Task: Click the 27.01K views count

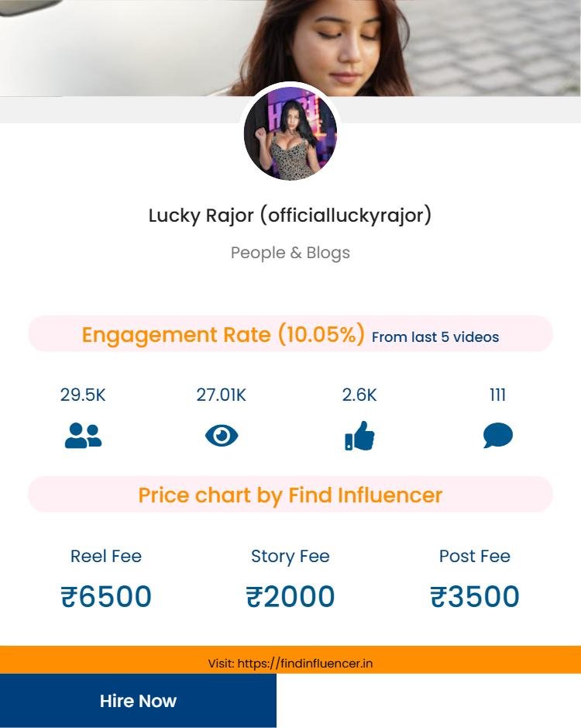Action: 222,395
